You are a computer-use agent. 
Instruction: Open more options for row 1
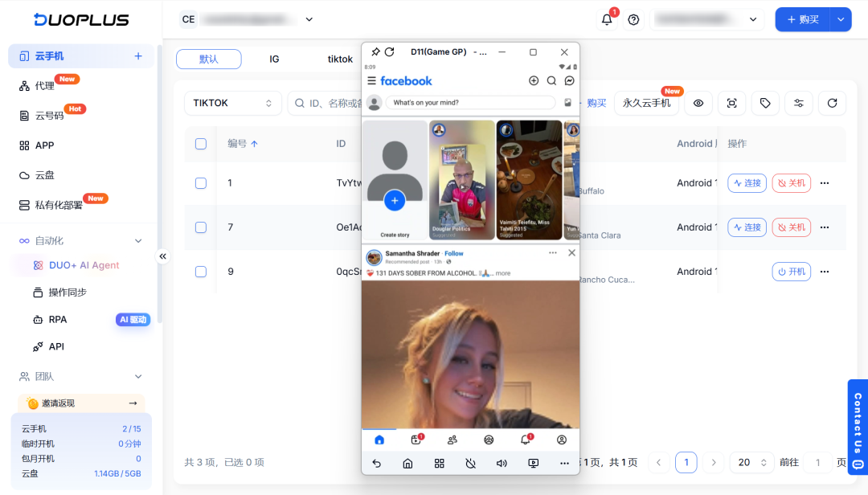point(825,183)
